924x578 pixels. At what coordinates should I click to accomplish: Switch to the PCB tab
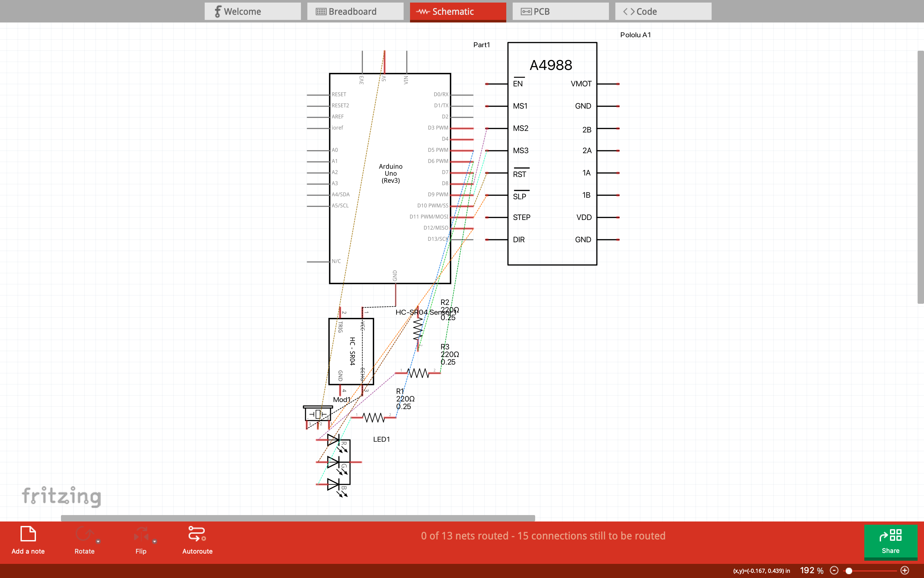point(560,12)
